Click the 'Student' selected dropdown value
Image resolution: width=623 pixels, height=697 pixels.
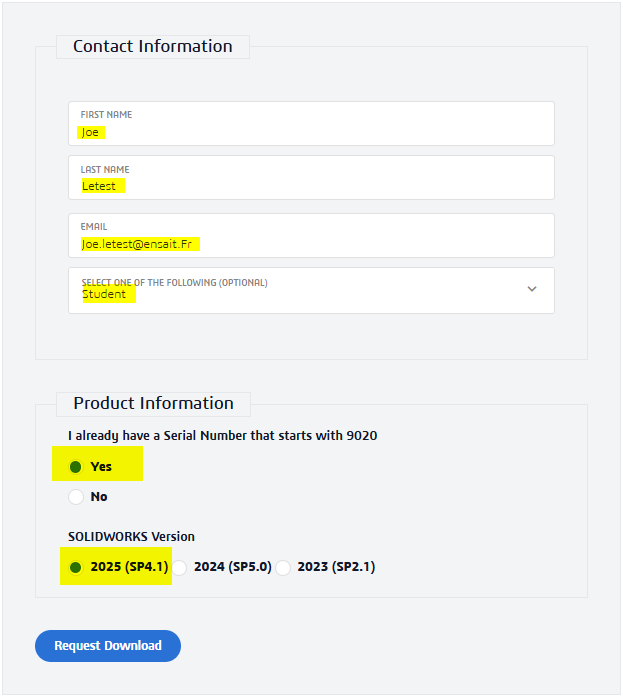pos(104,295)
